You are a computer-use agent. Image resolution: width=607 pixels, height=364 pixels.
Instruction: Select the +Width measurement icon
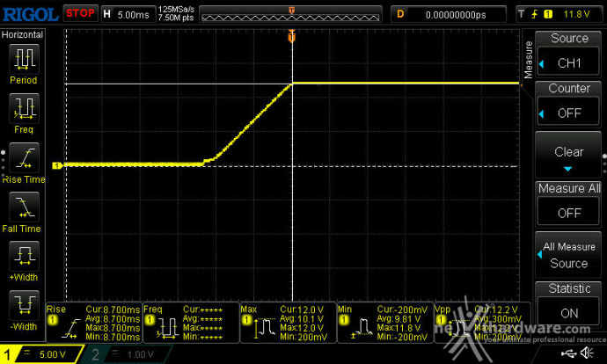[x=24, y=256]
